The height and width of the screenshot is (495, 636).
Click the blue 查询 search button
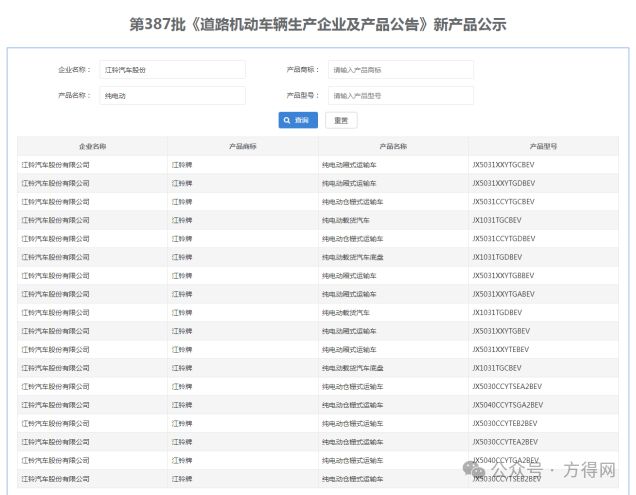coord(298,120)
